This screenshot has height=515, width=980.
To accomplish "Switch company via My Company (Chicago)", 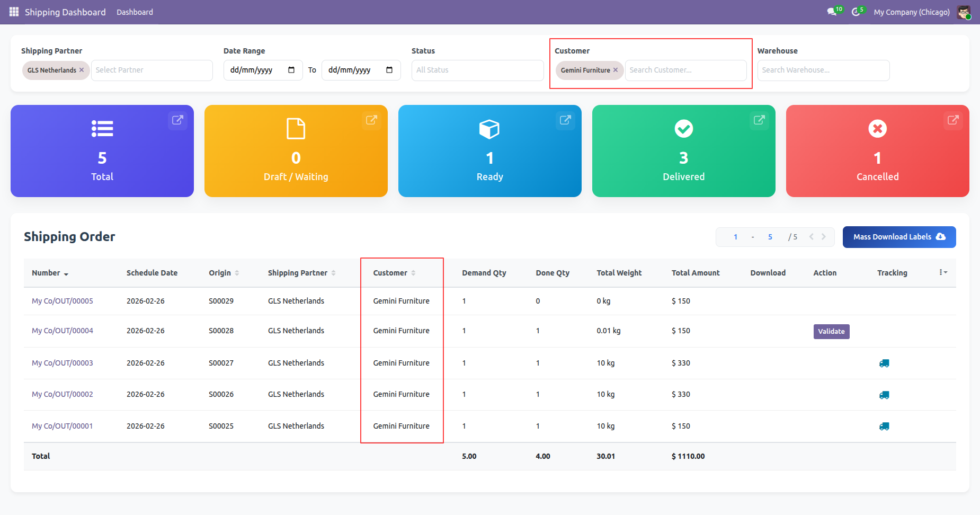I will [911, 12].
